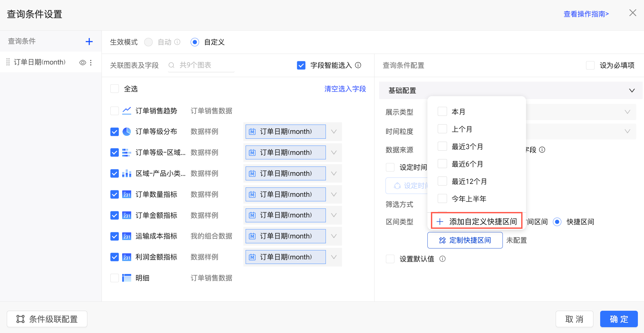
Task: Select 自动 effect mode
Action: tap(149, 42)
